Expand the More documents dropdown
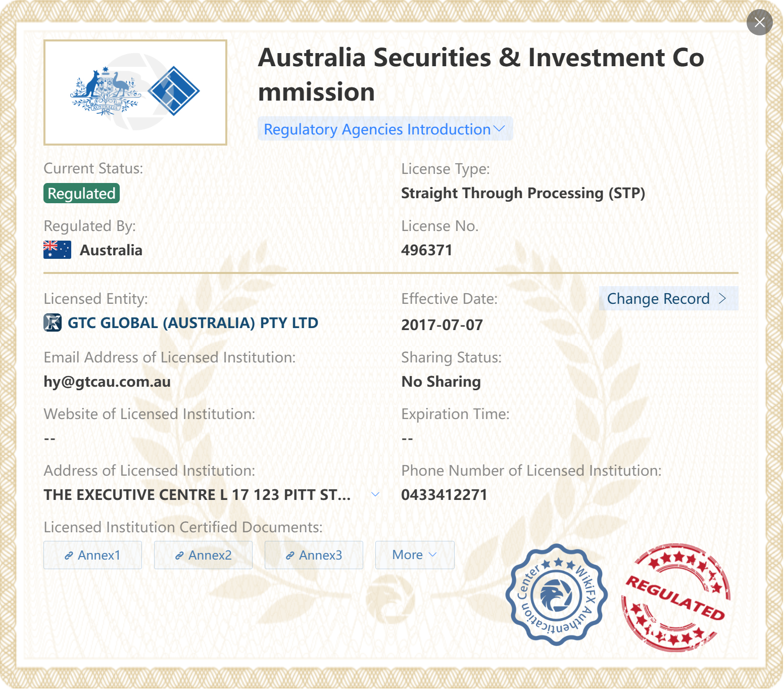This screenshot has width=784, height=690. (x=414, y=555)
